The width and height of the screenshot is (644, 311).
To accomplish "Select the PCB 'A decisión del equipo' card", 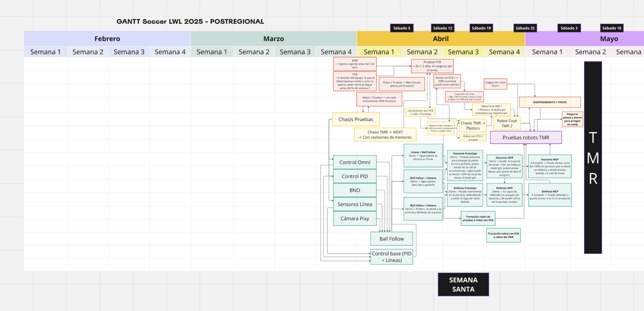I will tap(355, 81).
